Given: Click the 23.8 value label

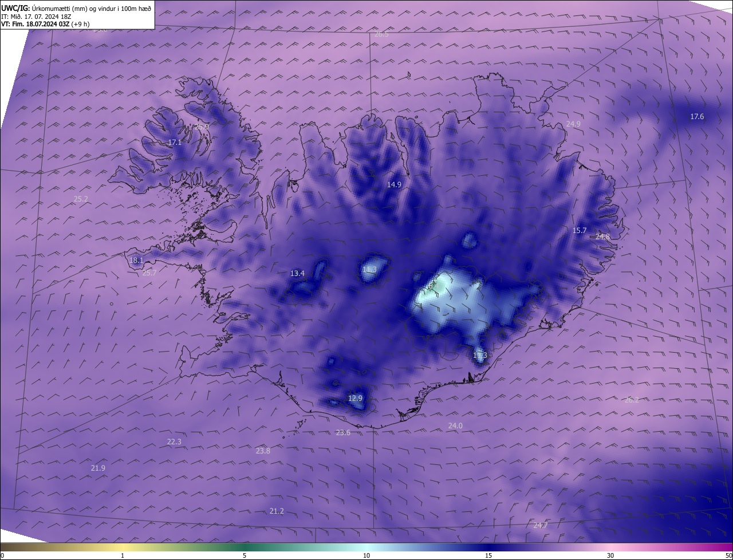Looking at the screenshot, I should click(x=263, y=451).
